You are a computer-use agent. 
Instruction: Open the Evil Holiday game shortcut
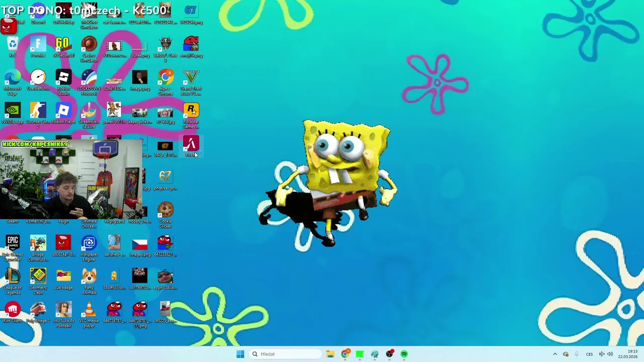click(63, 14)
